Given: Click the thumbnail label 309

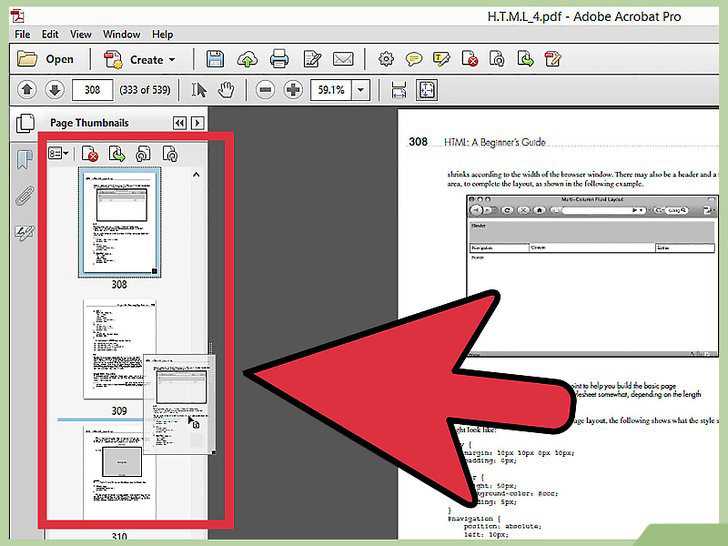Looking at the screenshot, I should (119, 411).
